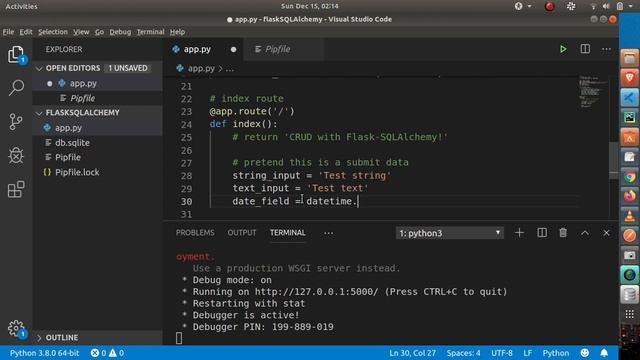Click the editor vertical scrollbar
Image resolution: width=640 pixels, height=360 pixels.
pos(613,160)
